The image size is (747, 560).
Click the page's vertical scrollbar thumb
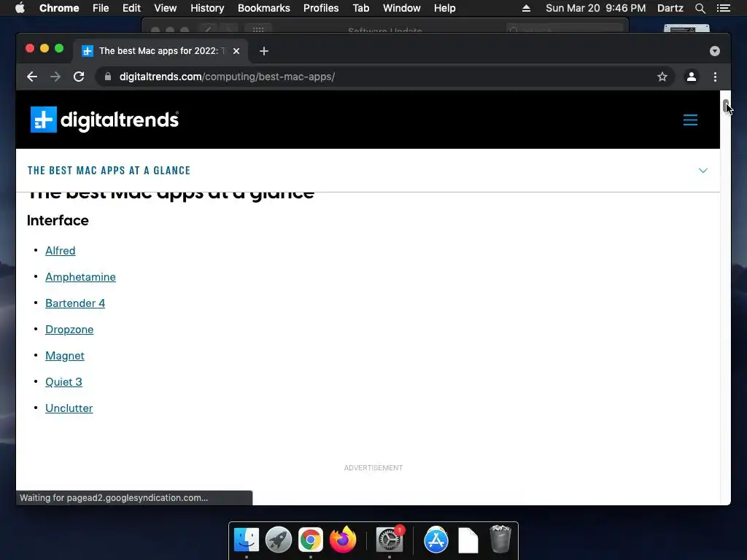(726, 106)
